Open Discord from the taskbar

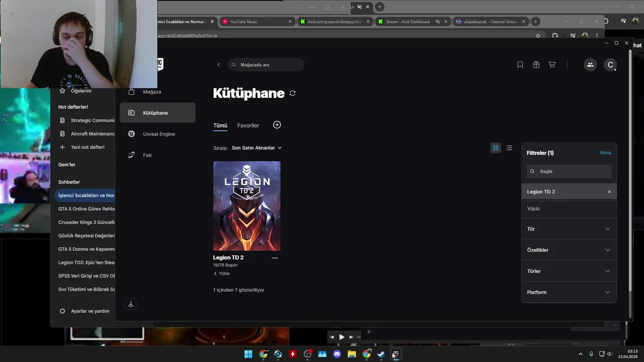(x=337, y=354)
